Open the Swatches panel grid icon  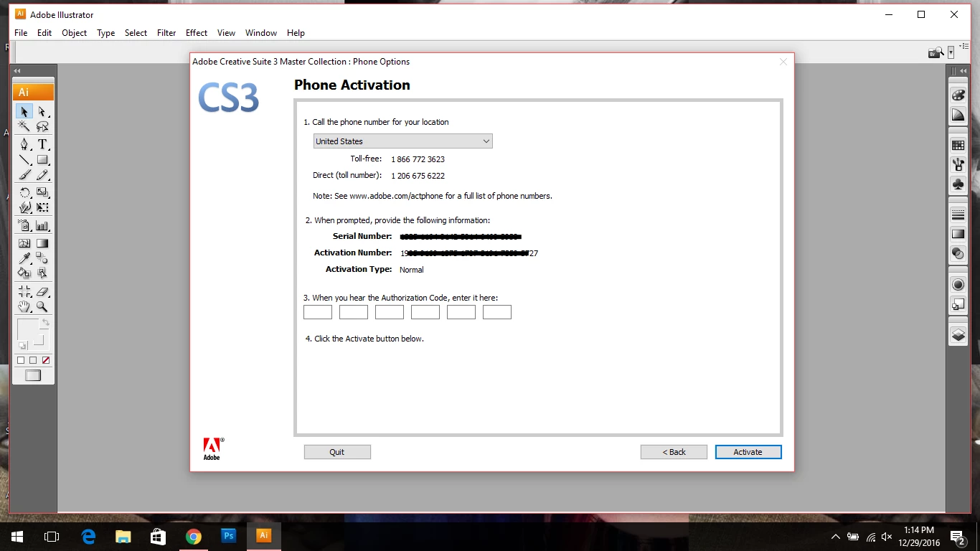coord(958,145)
